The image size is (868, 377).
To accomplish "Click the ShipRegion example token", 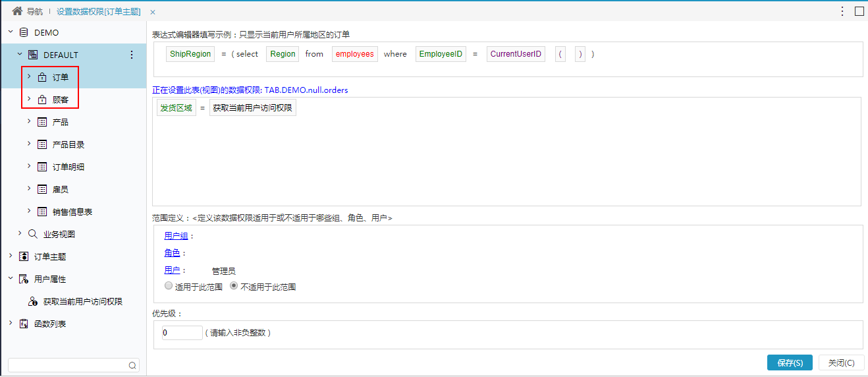I will pyautogui.click(x=190, y=54).
